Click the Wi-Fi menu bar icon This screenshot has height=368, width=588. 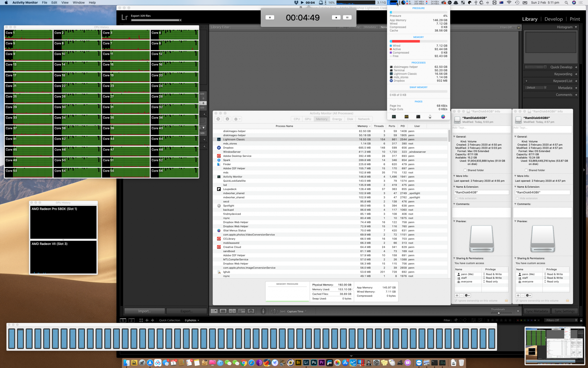tap(509, 3)
